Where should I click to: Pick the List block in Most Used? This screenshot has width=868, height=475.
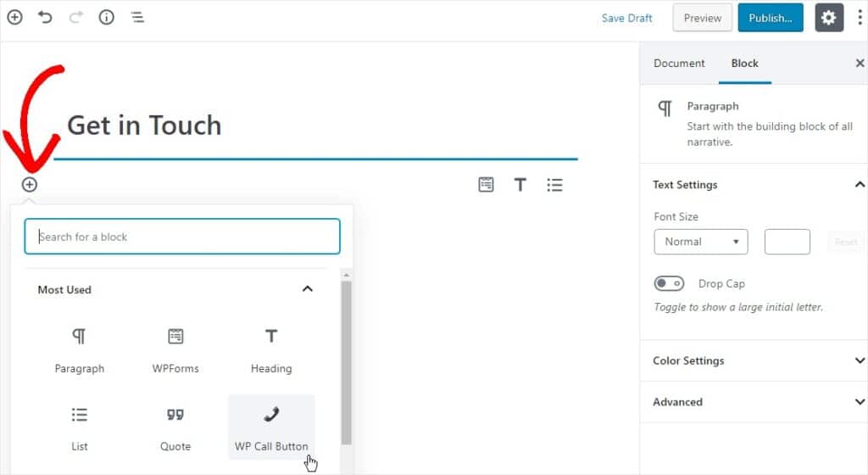(x=80, y=427)
